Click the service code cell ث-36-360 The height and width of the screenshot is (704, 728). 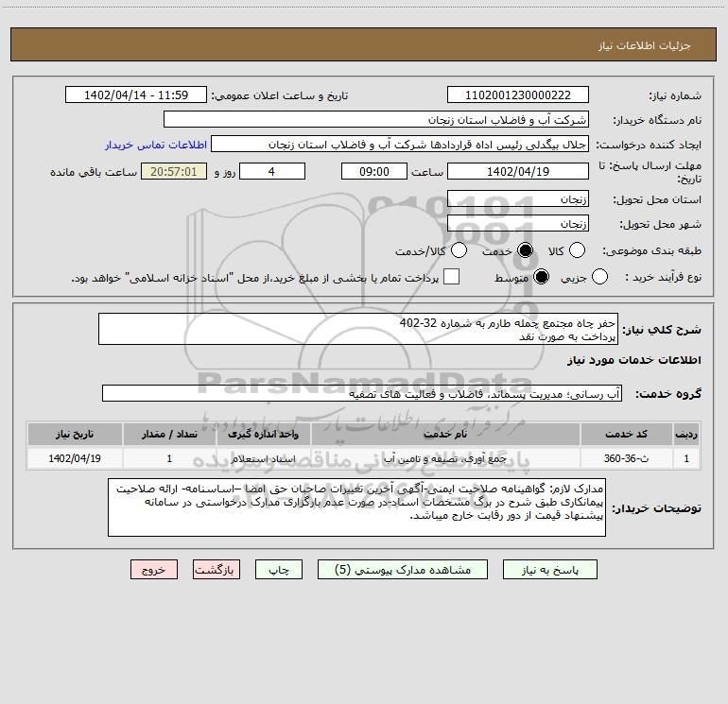pyautogui.click(x=626, y=458)
